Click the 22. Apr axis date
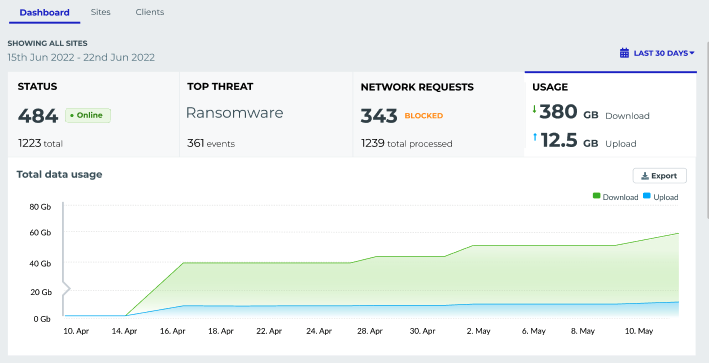The height and width of the screenshot is (363, 709). tap(269, 331)
